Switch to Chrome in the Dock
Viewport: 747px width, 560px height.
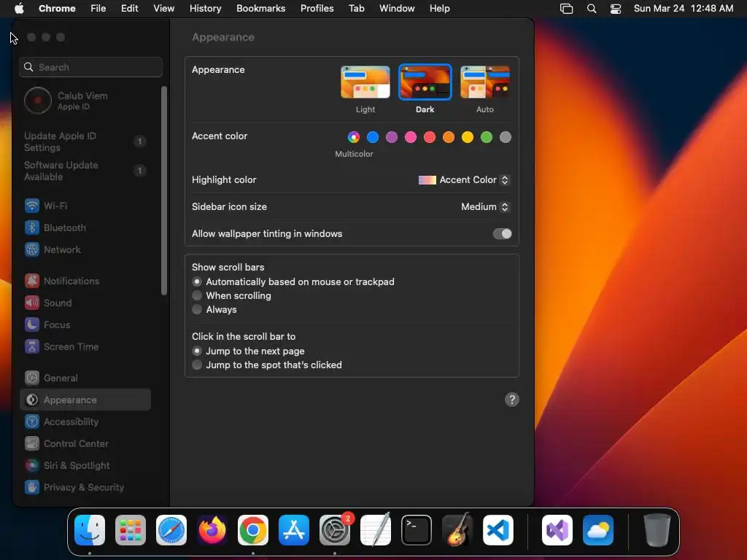coord(253,530)
